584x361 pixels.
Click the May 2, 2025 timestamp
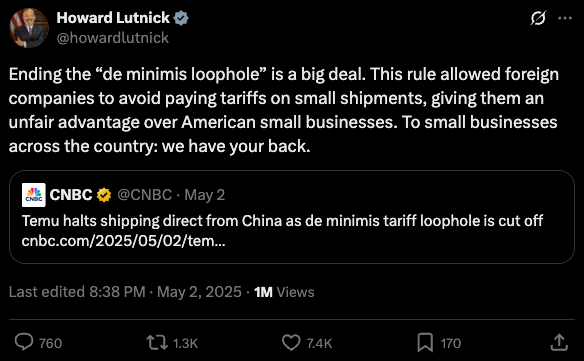click(x=199, y=292)
